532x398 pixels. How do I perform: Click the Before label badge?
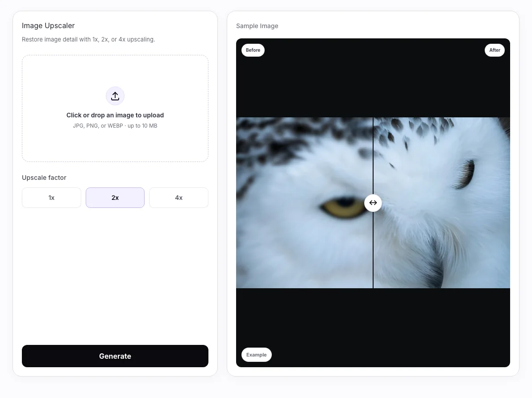click(x=253, y=50)
